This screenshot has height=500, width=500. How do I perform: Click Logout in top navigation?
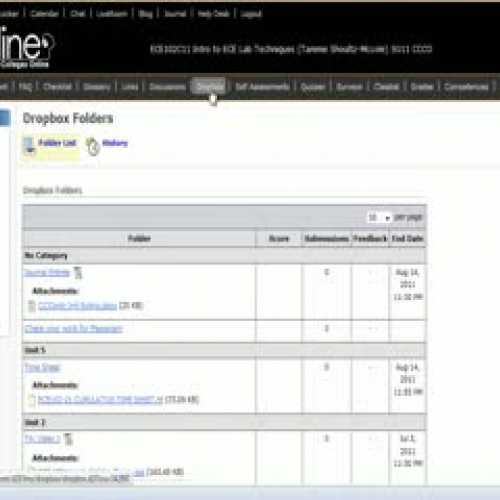point(251,14)
